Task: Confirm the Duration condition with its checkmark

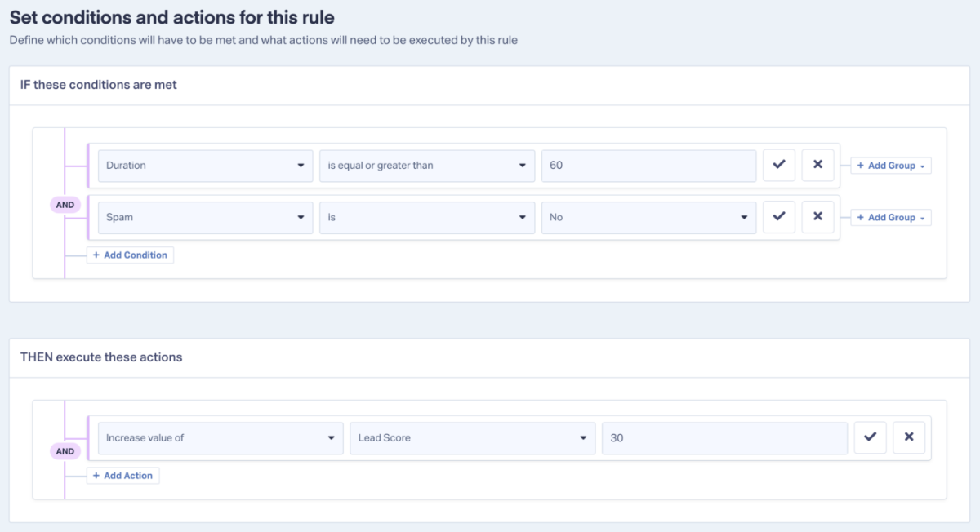Action: coord(778,165)
